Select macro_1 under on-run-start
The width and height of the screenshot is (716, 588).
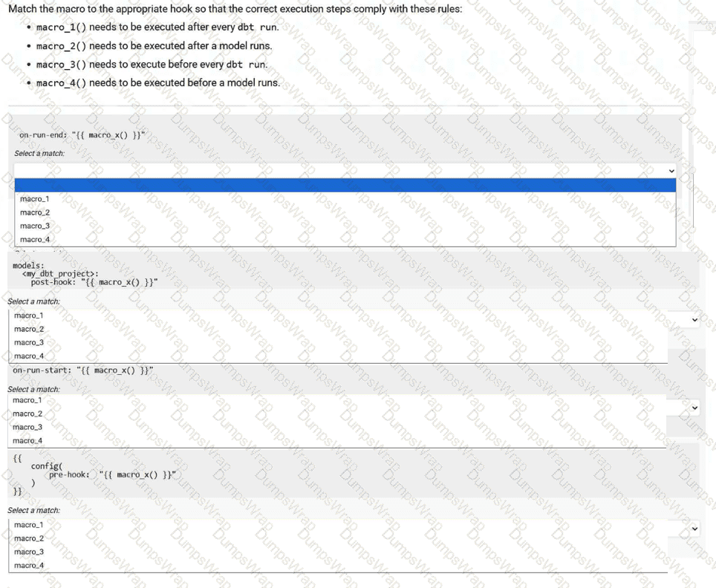tap(27, 400)
